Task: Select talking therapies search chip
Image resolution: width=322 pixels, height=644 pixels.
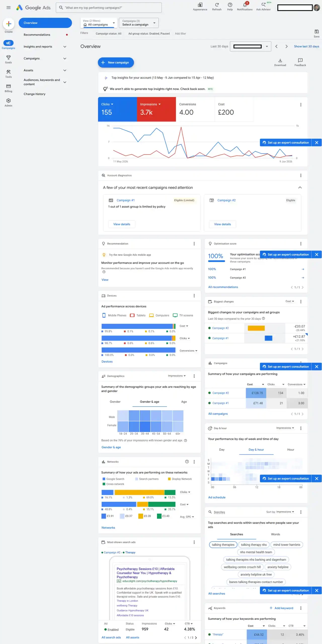Action: coord(223,545)
